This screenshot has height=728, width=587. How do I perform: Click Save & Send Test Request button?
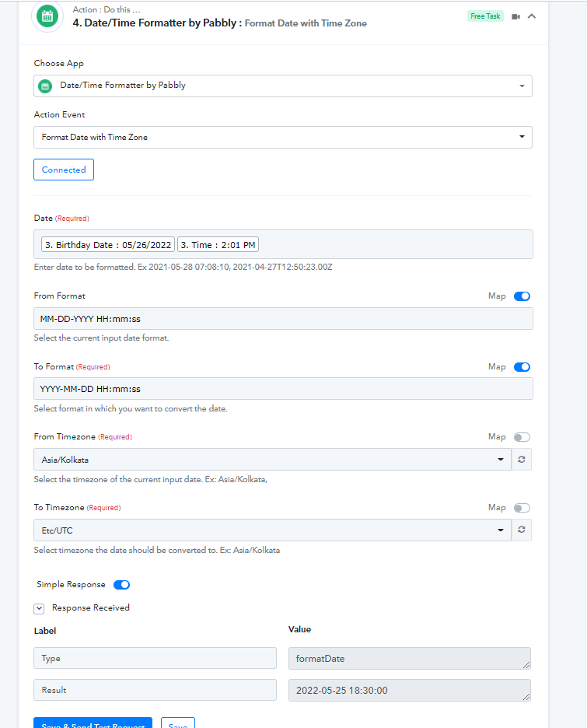pos(93,723)
